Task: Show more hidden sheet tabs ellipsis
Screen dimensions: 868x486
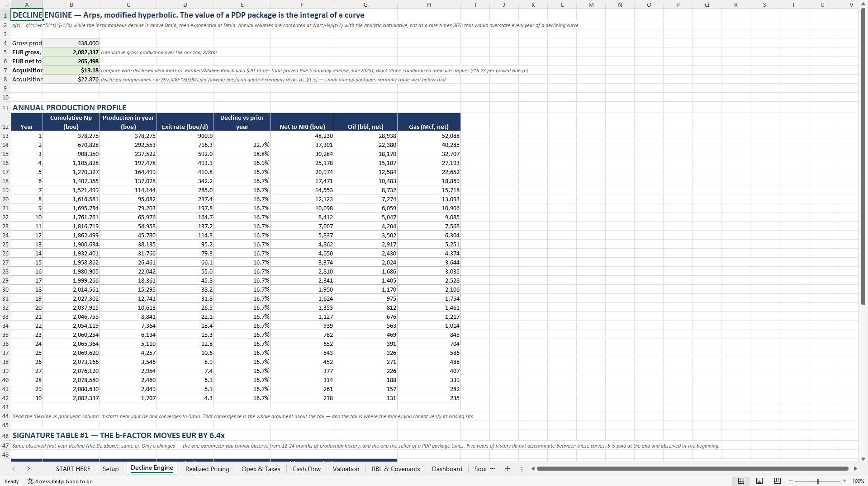Action: click(x=493, y=469)
